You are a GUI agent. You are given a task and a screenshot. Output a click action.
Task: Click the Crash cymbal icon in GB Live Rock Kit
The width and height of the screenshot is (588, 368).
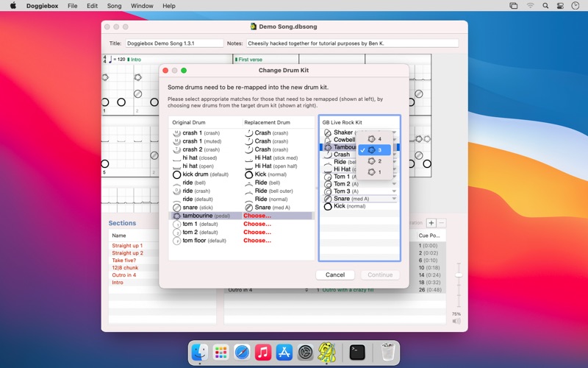click(328, 155)
